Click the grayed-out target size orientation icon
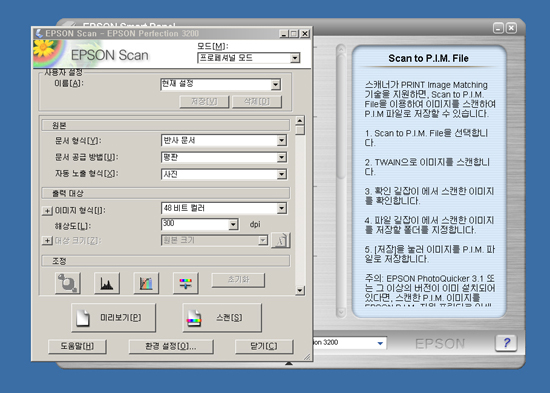 click(281, 240)
